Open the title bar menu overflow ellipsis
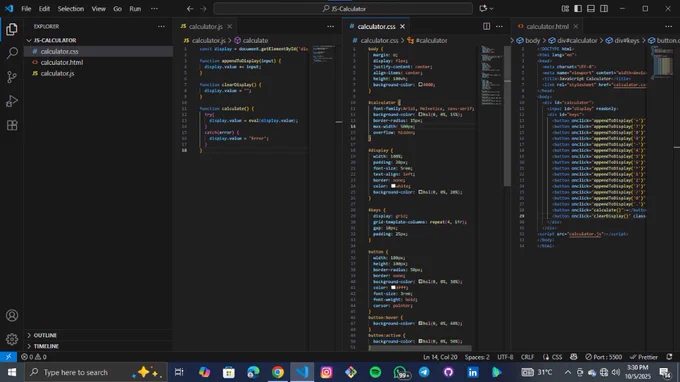The image size is (680, 382). point(154,9)
